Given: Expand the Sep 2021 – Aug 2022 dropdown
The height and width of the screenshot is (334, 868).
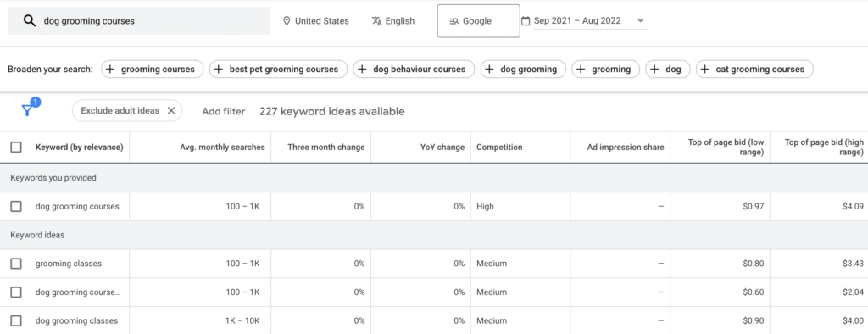Looking at the screenshot, I should tap(641, 21).
